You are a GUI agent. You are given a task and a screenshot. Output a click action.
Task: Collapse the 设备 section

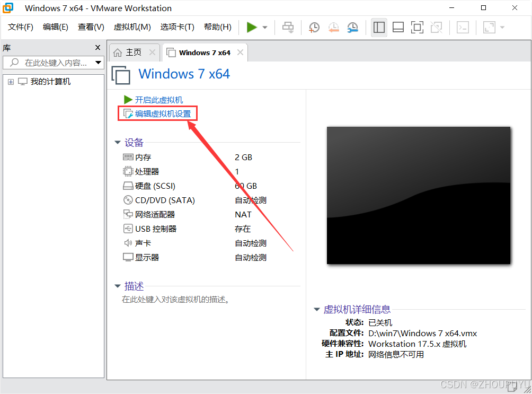click(x=118, y=142)
